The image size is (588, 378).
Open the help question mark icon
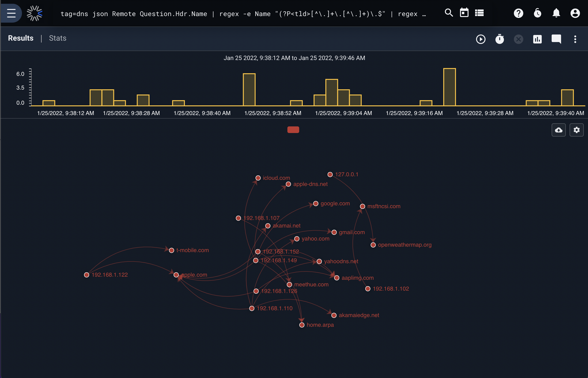(x=518, y=13)
